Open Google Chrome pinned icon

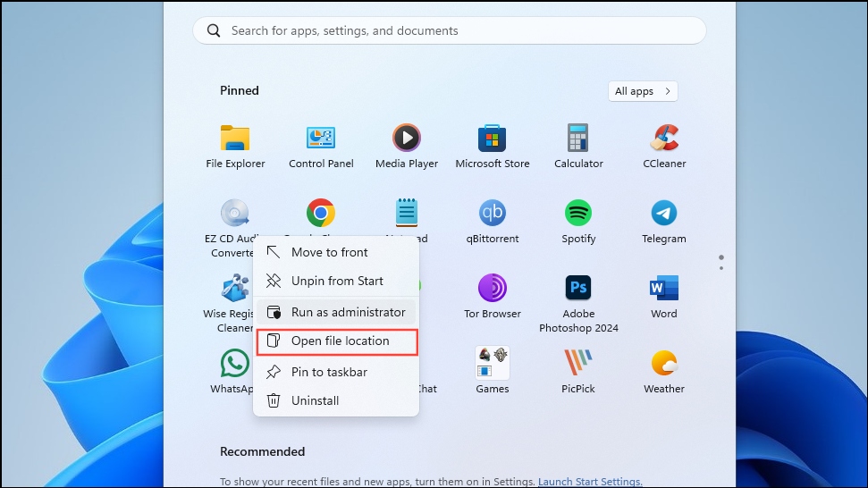(x=321, y=213)
